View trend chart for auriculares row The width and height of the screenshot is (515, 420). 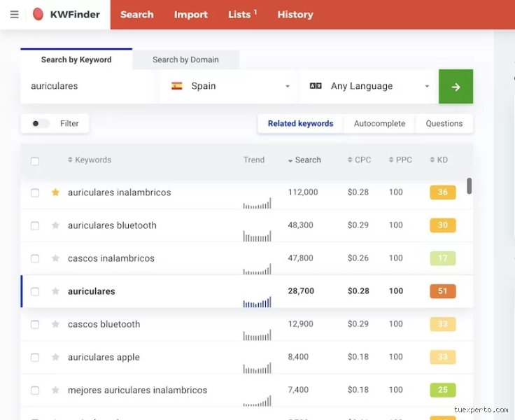tap(257, 302)
